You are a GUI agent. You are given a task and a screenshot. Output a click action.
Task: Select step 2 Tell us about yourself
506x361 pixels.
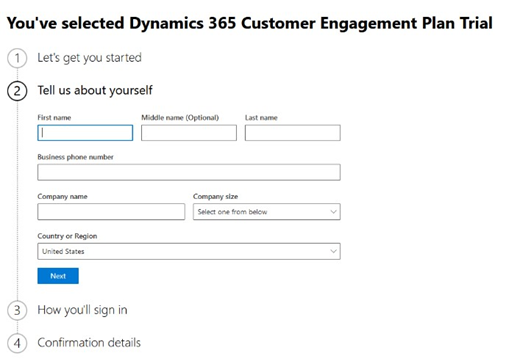[95, 90]
